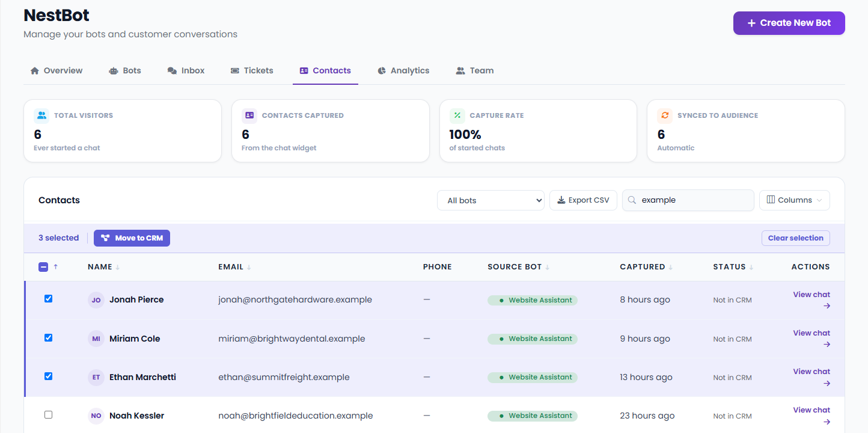Image resolution: width=868 pixels, height=433 pixels.
Task: Toggle the select-all checkbox in the table header
Action: click(43, 267)
